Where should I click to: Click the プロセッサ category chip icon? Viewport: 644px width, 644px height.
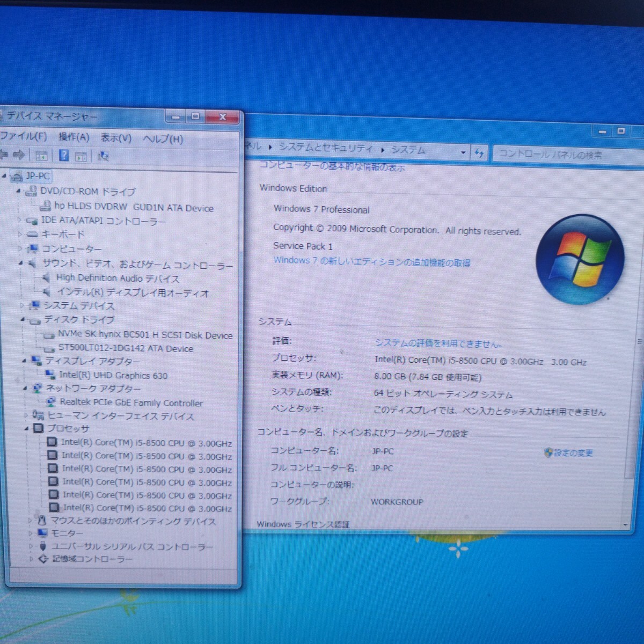[38, 428]
